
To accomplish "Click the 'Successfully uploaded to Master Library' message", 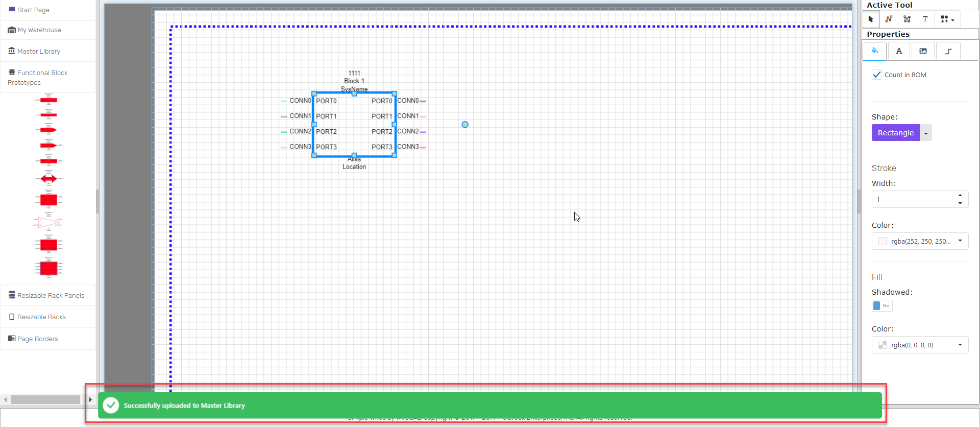I will click(x=184, y=406).
